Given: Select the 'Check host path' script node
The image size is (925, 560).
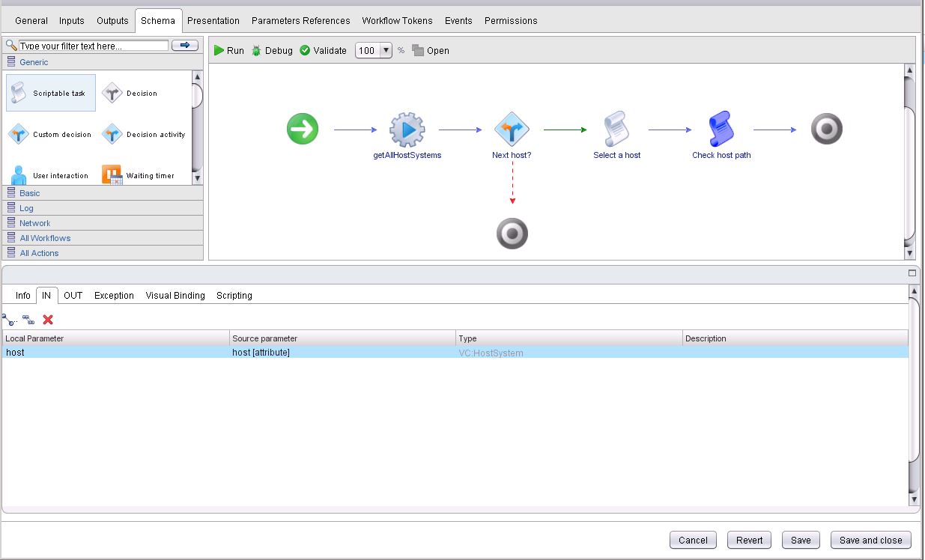Looking at the screenshot, I should (721, 130).
